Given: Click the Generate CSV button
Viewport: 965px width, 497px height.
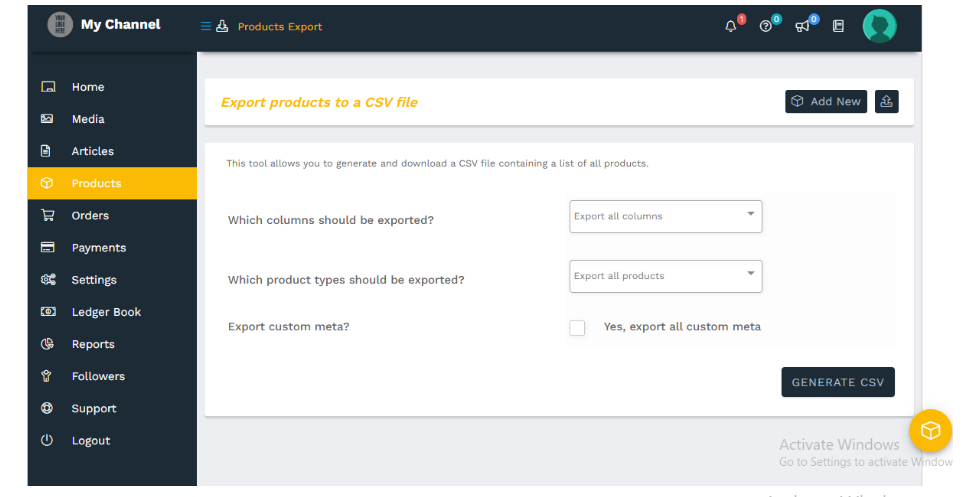Looking at the screenshot, I should click(x=838, y=382).
